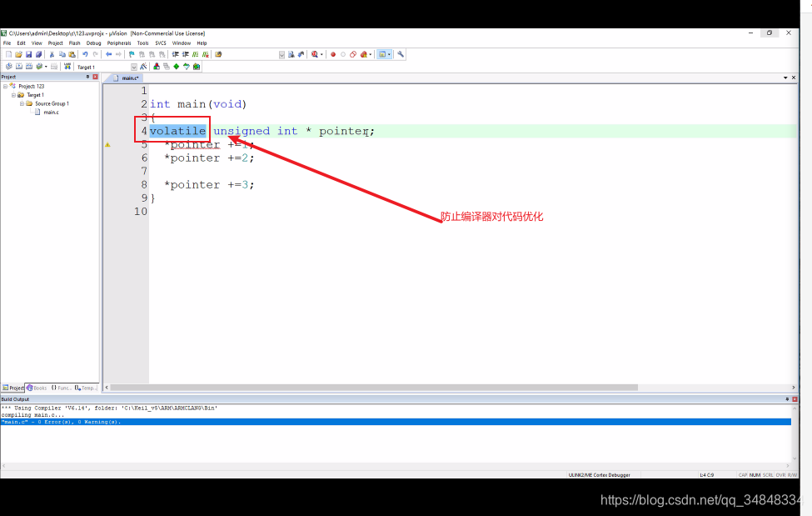The width and height of the screenshot is (812, 516).
Task: Cut selection with the scissors icon
Action: 52,54
